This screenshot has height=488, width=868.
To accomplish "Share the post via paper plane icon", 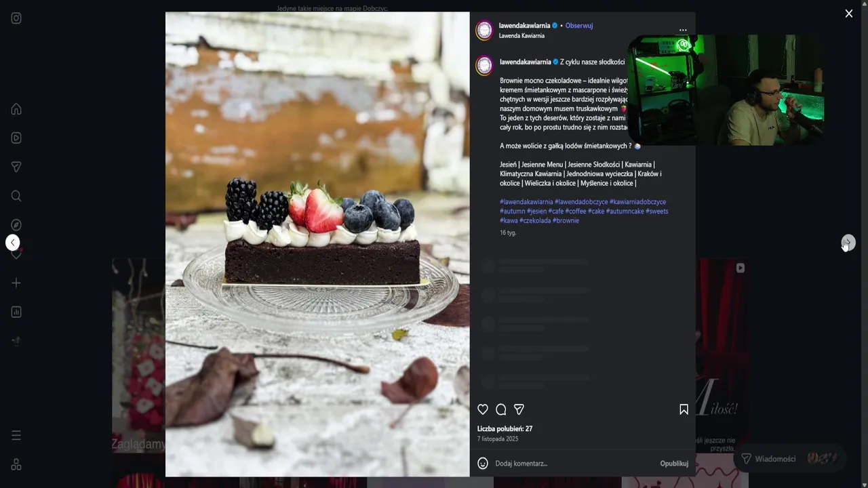I will pyautogui.click(x=519, y=409).
